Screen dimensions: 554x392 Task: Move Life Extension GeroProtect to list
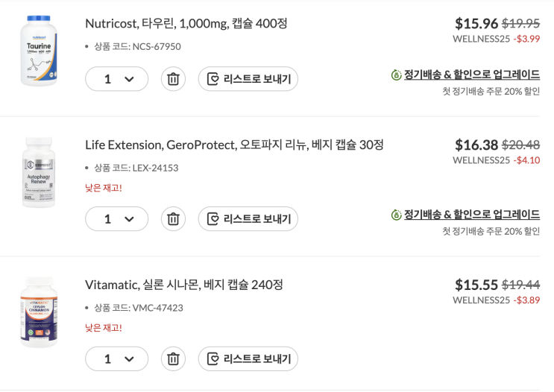pyautogui.click(x=248, y=219)
